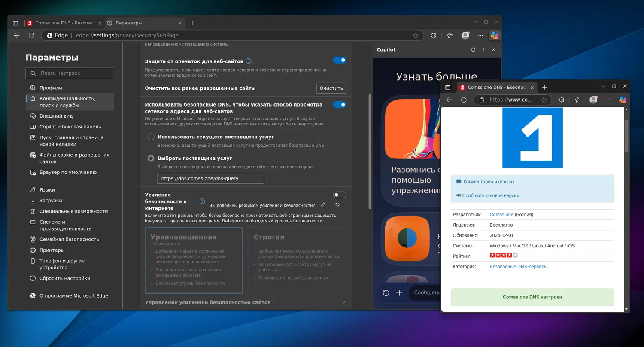
Task: Open tab actions menu in Comss.one window
Action: pos(448,88)
